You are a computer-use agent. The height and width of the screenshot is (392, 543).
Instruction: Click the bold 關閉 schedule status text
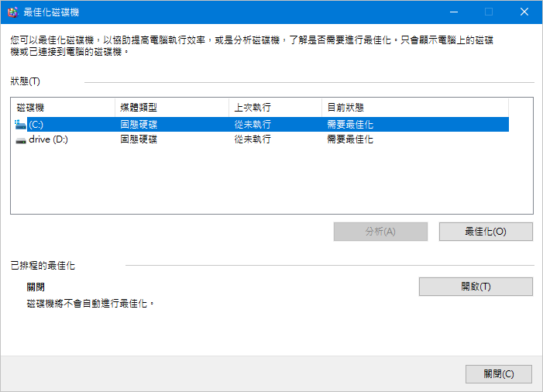(36, 287)
